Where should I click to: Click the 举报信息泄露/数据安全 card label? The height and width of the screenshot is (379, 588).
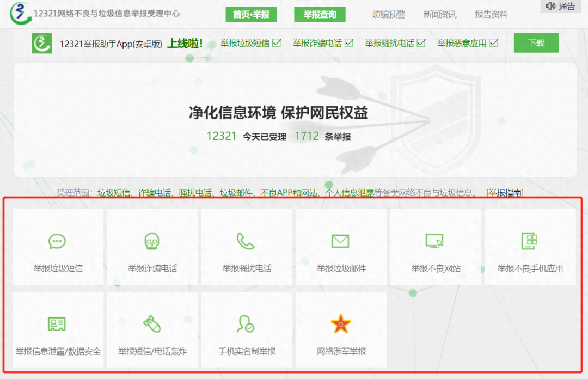(58, 351)
